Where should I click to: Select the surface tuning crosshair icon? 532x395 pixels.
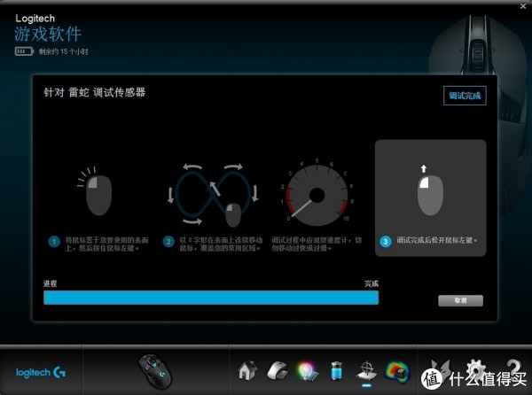coord(366,371)
